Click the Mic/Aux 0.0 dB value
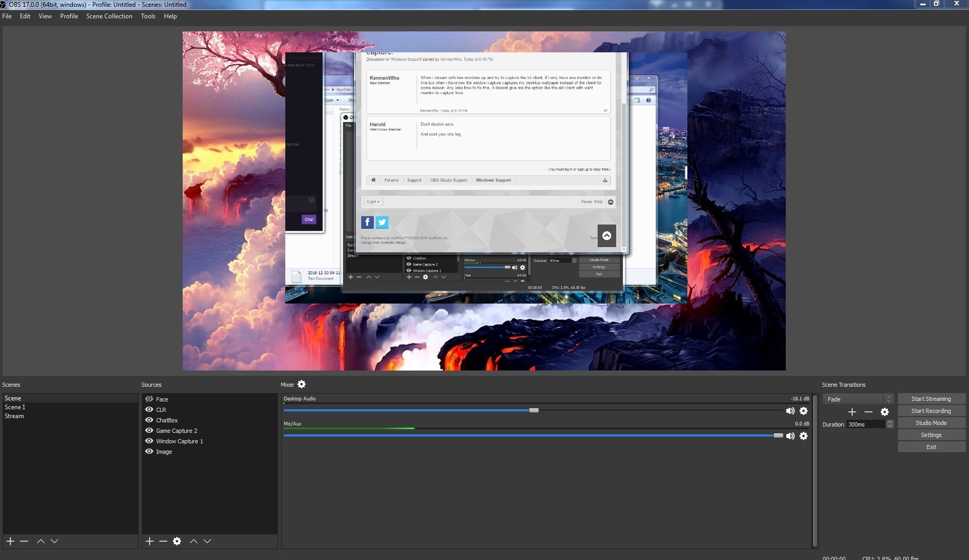The image size is (969, 560). click(802, 424)
